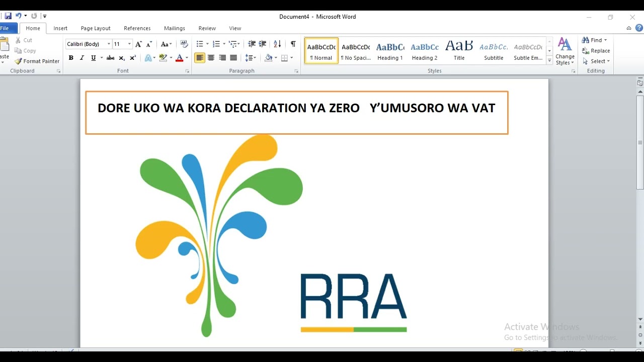Apply the Subtitle style

(x=494, y=51)
